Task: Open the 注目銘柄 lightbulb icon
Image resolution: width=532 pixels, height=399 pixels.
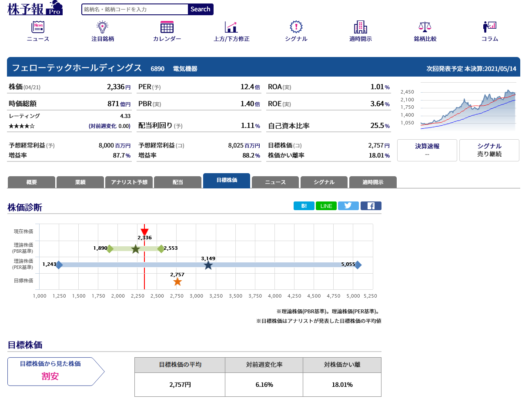Action: [x=102, y=27]
